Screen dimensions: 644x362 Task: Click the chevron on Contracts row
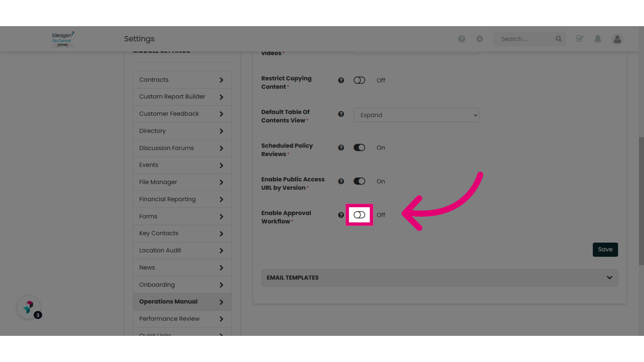[x=221, y=80]
